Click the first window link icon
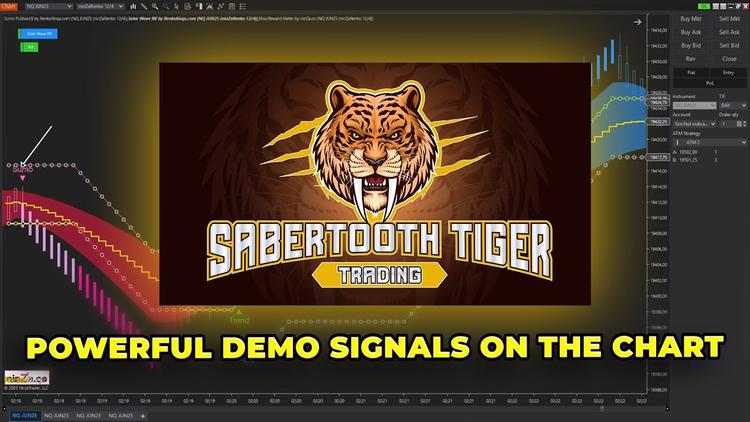This screenshot has height=422, width=750. [716, 6]
